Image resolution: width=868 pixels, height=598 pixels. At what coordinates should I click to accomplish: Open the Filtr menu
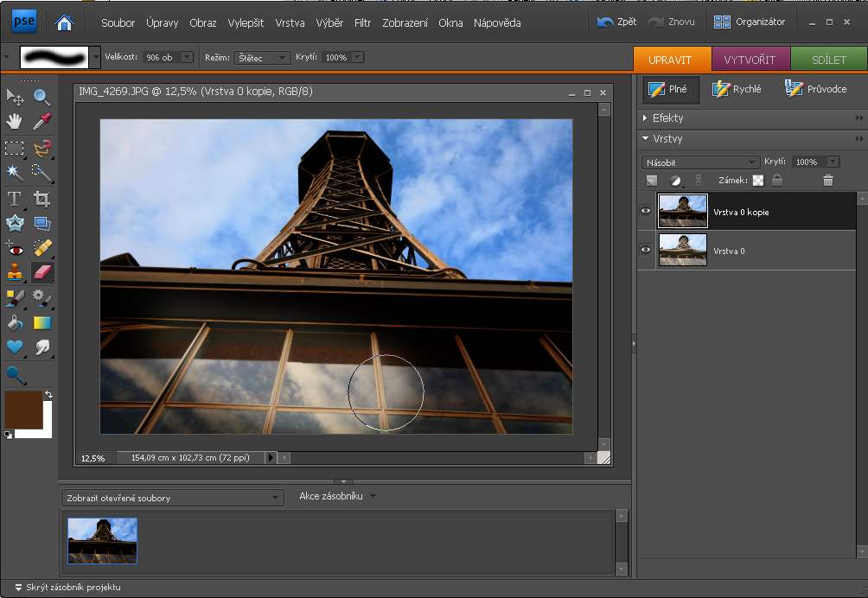(x=362, y=23)
